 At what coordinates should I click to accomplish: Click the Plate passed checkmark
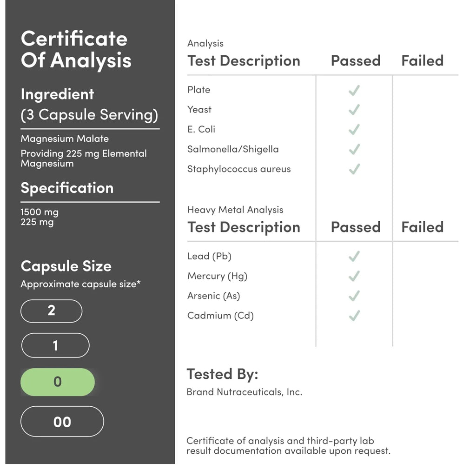pyautogui.click(x=354, y=90)
